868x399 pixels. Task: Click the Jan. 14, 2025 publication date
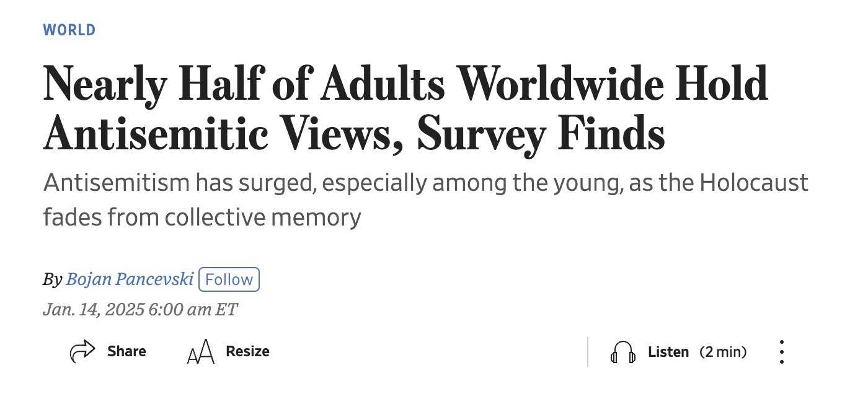pyautogui.click(x=94, y=309)
